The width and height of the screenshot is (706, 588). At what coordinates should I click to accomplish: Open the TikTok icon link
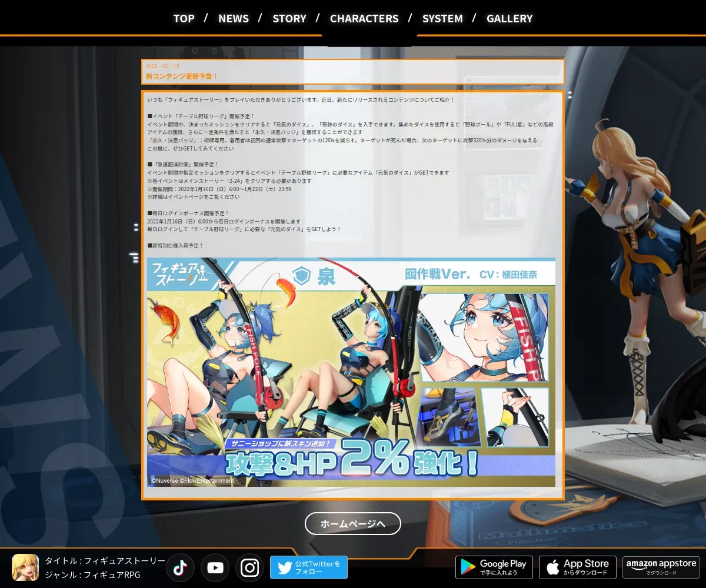(180, 567)
